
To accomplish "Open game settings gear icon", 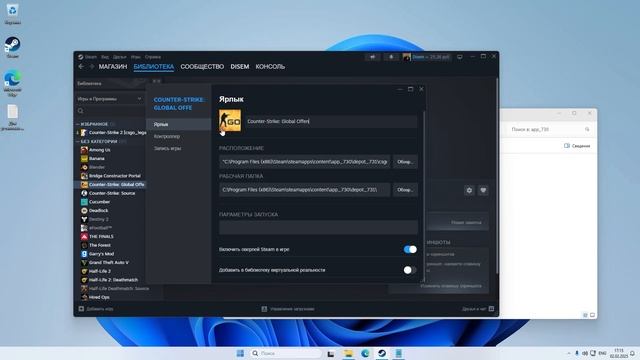I will [469, 190].
